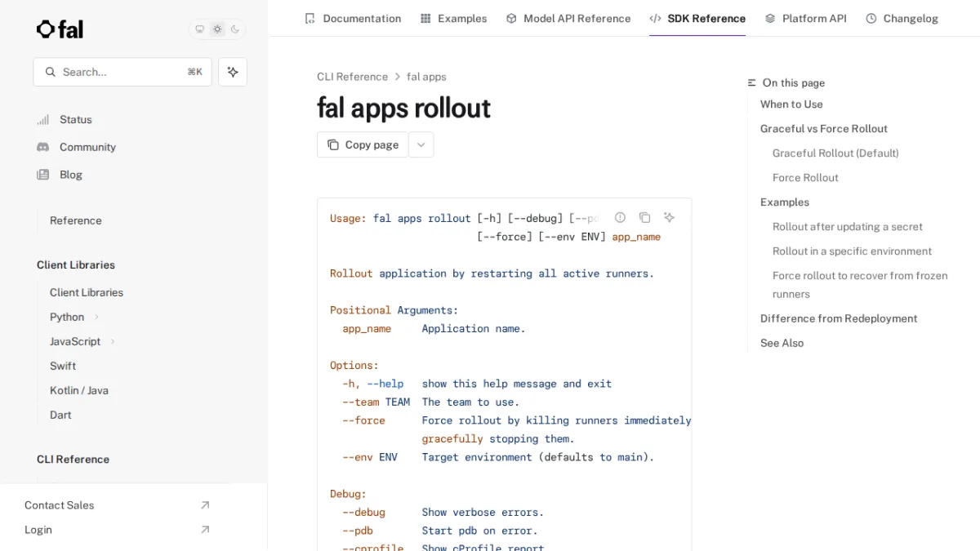Screen dimensions: 980x551
Task: Open Kotlin / Java sidebar item
Action: click(79, 390)
